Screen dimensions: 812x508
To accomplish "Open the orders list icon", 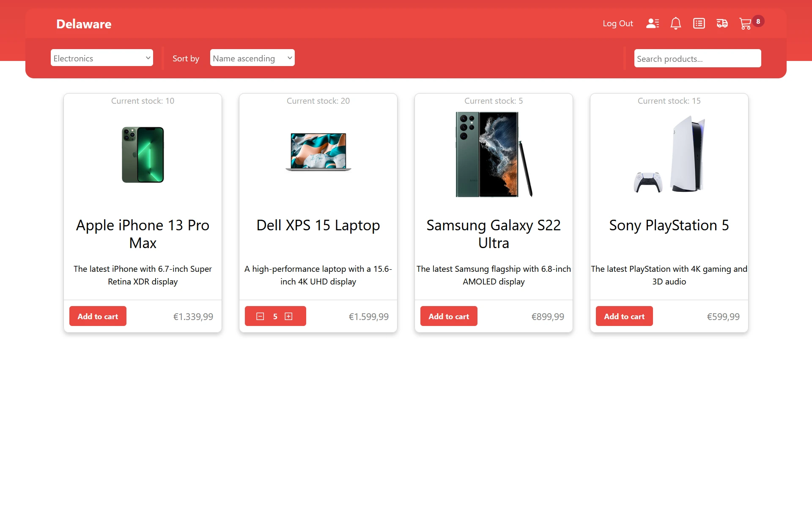I will pos(699,23).
